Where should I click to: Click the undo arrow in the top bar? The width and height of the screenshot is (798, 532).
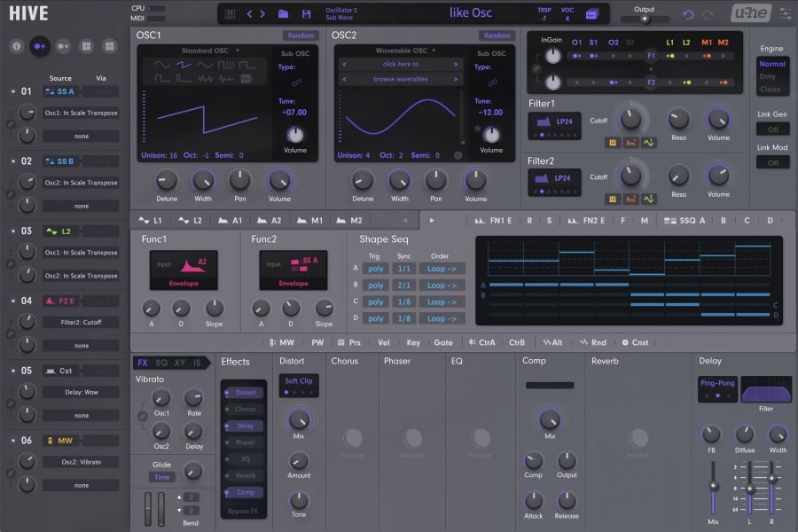[x=689, y=14]
